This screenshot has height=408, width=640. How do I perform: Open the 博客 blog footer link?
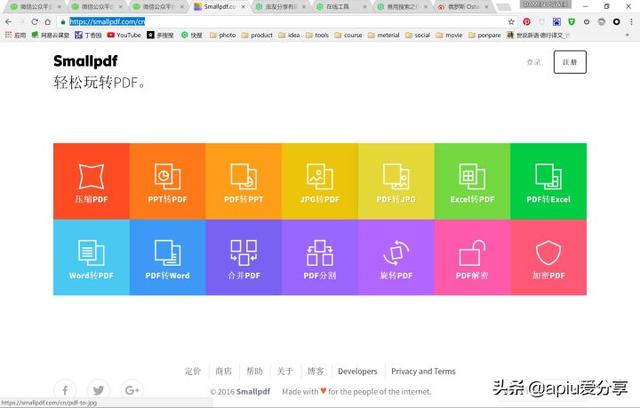(316, 371)
